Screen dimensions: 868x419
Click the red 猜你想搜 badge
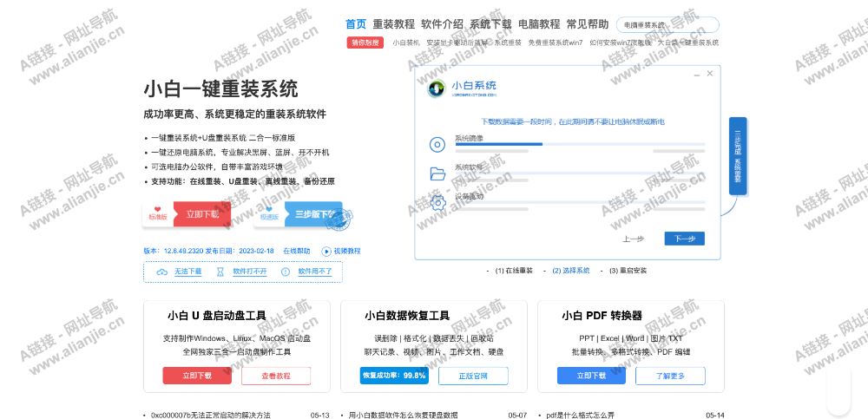coord(365,43)
